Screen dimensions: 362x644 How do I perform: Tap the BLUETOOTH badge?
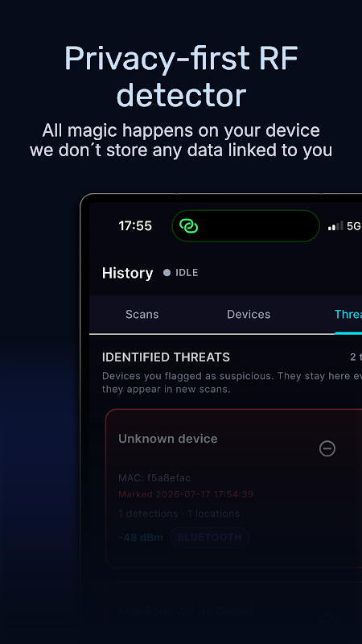[x=210, y=537]
